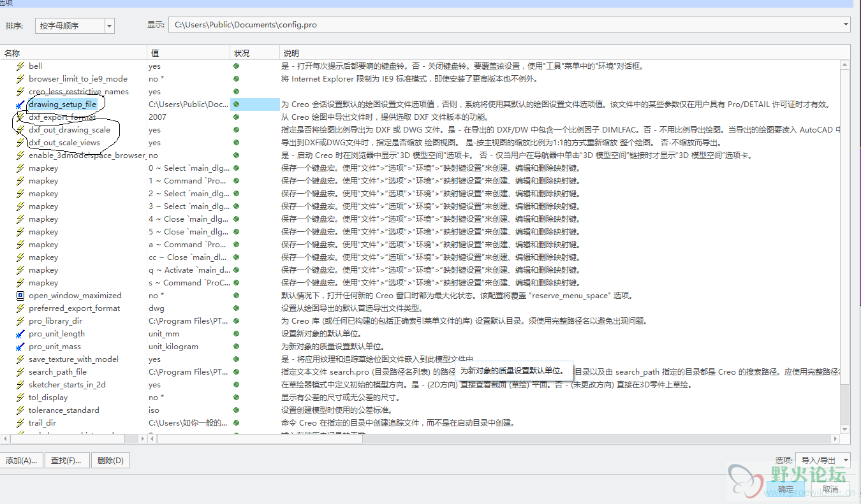
Task: Select the dxf_export_format option name
Action: coord(62,117)
